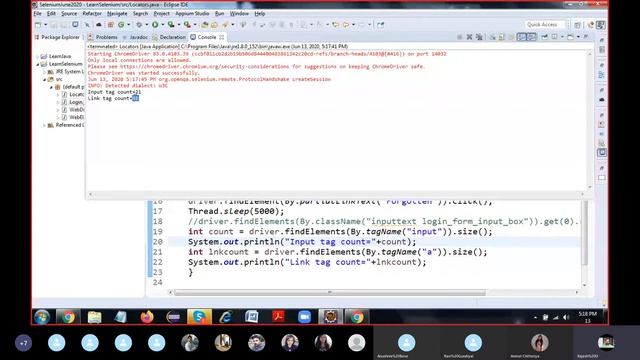640x360 pixels.
Task: Open the Source menu
Action: coord(69,13)
